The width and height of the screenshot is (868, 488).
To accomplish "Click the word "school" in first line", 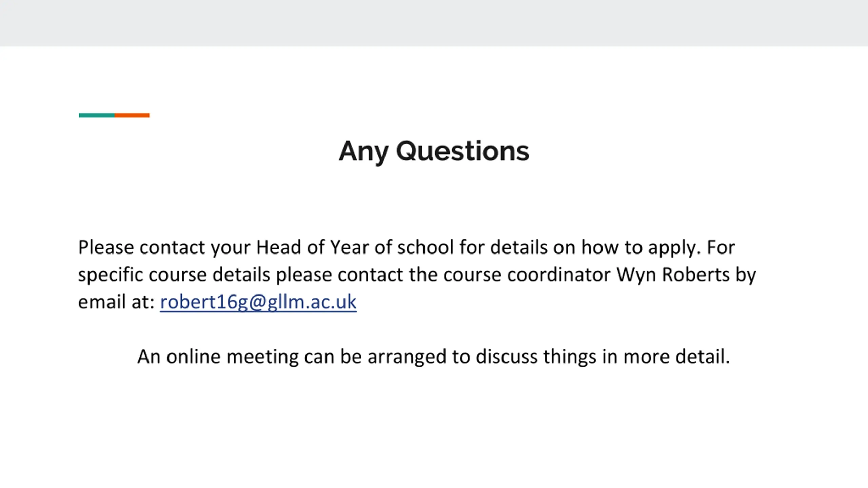I will [x=426, y=247].
